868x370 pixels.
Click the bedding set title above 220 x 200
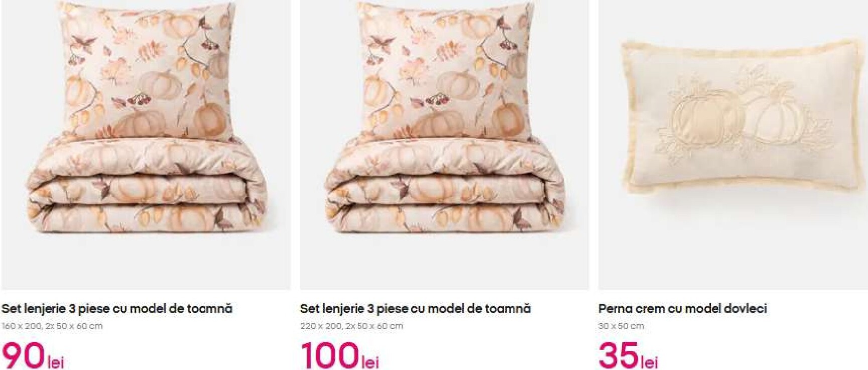(415, 308)
